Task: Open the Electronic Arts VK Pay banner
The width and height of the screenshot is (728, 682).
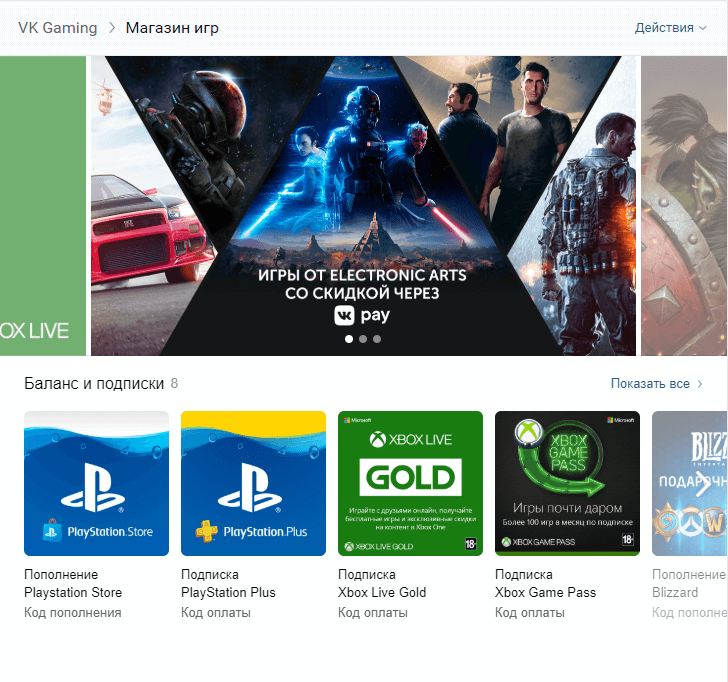Action: [x=363, y=206]
